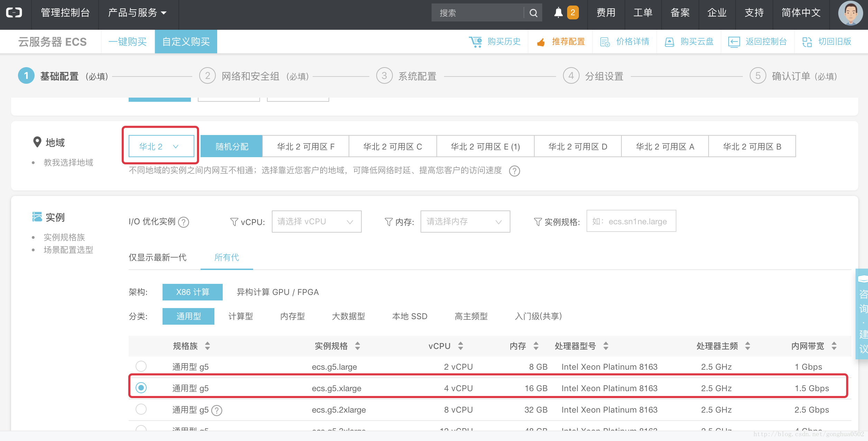868x441 pixels.
Task: Select 入门级(共享) category
Action: coord(538,316)
